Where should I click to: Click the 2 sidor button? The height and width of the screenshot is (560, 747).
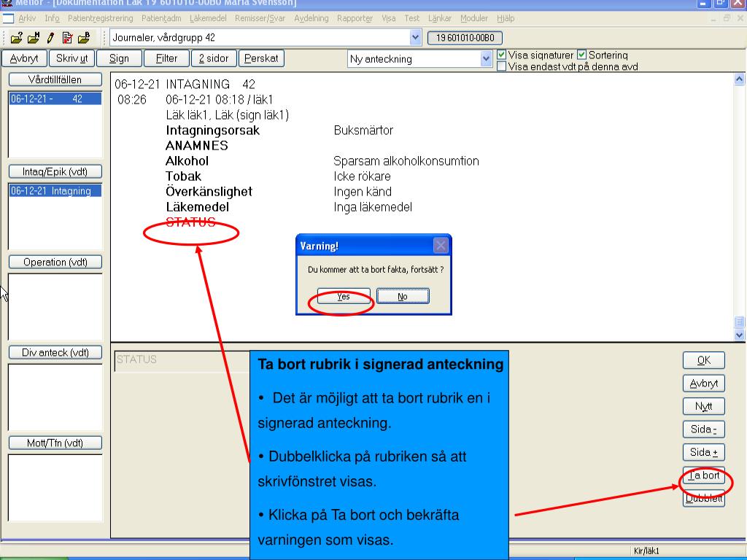214,58
